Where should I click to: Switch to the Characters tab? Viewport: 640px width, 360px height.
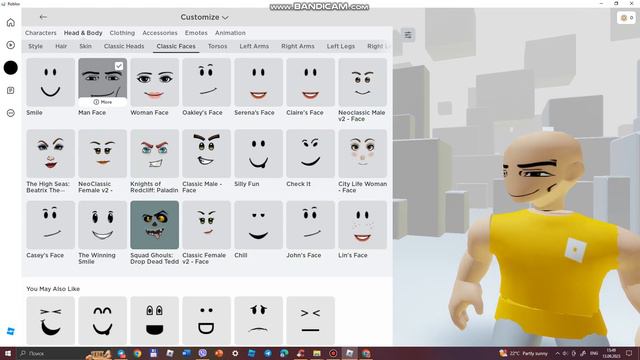coord(40,33)
